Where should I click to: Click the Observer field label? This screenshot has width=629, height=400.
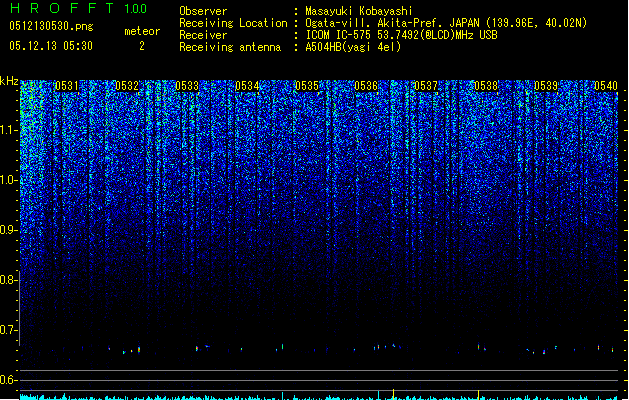point(203,11)
